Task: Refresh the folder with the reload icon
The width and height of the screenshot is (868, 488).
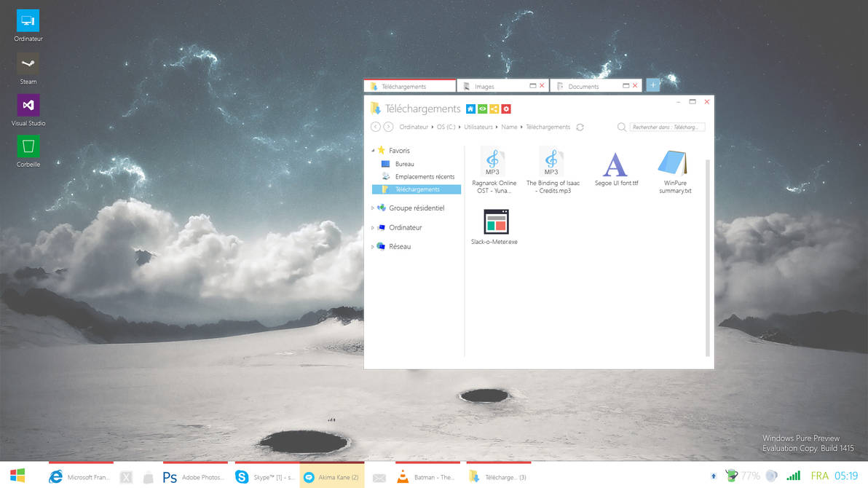Action: (580, 127)
